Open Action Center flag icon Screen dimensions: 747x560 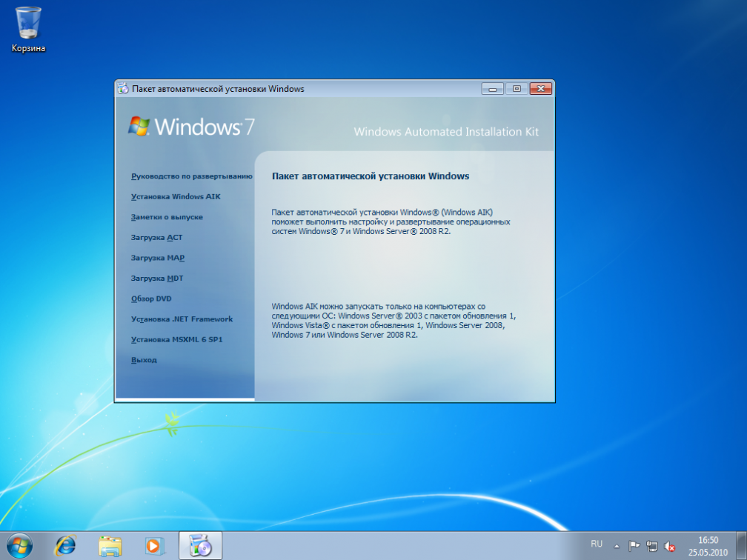pyautogui.click(x=634, y=546)
